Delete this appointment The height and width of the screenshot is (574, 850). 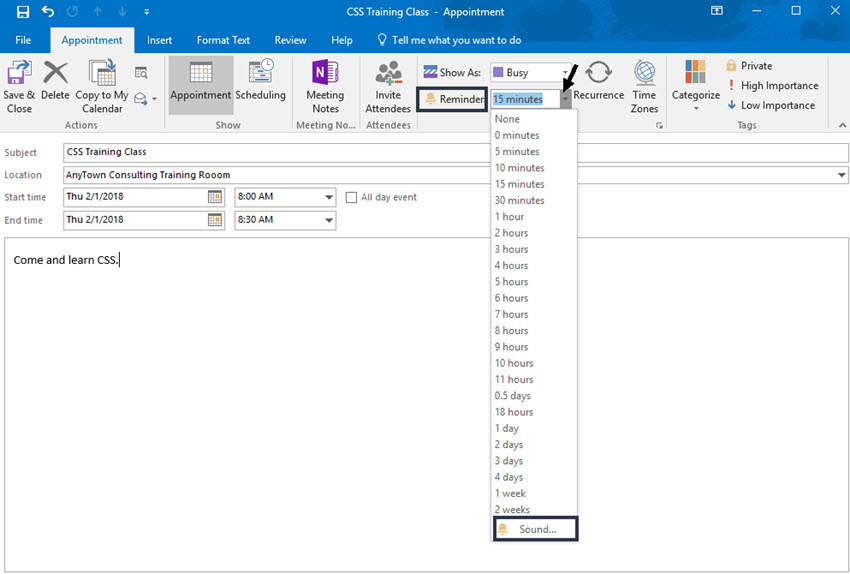(55, 80)
